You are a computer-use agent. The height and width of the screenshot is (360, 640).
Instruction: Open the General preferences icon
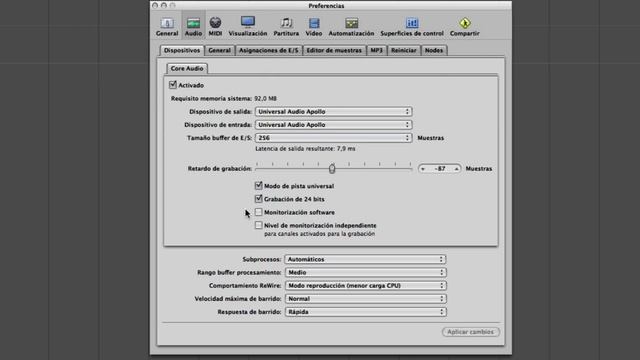click(167, 27)
